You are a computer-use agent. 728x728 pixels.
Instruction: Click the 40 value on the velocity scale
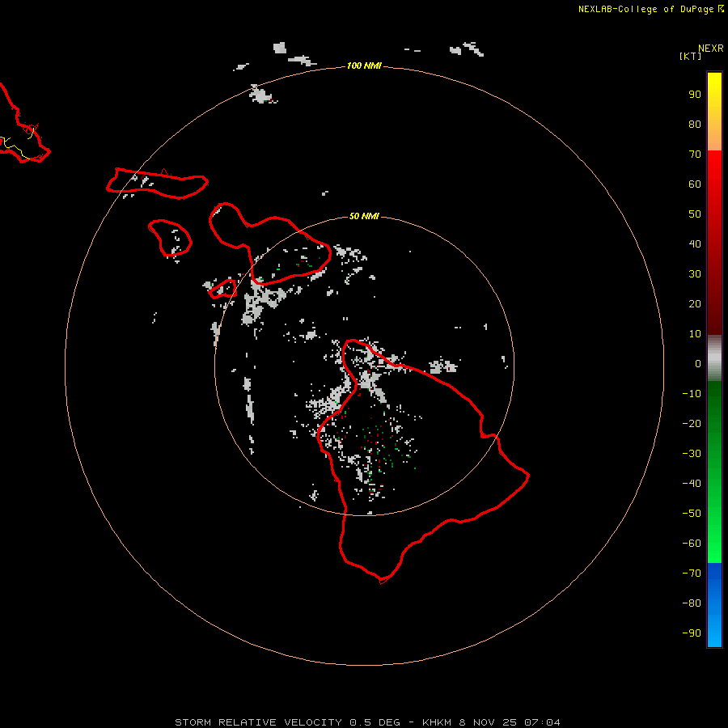(x=695, y=244)
